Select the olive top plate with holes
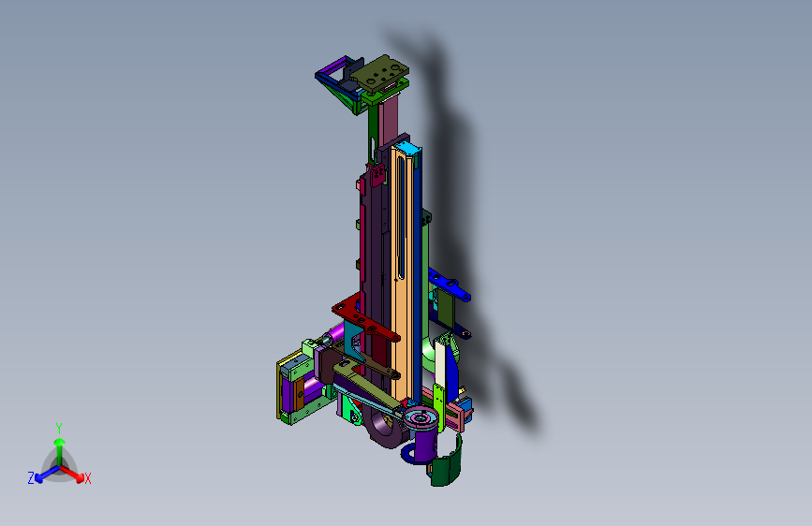This screenshot has width=812, height=526. coord(380,74)
